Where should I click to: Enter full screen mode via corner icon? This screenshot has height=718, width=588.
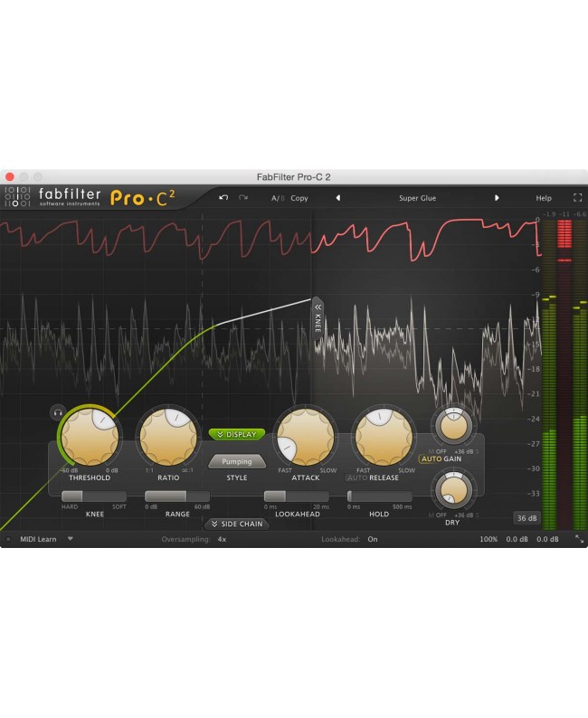577,198
